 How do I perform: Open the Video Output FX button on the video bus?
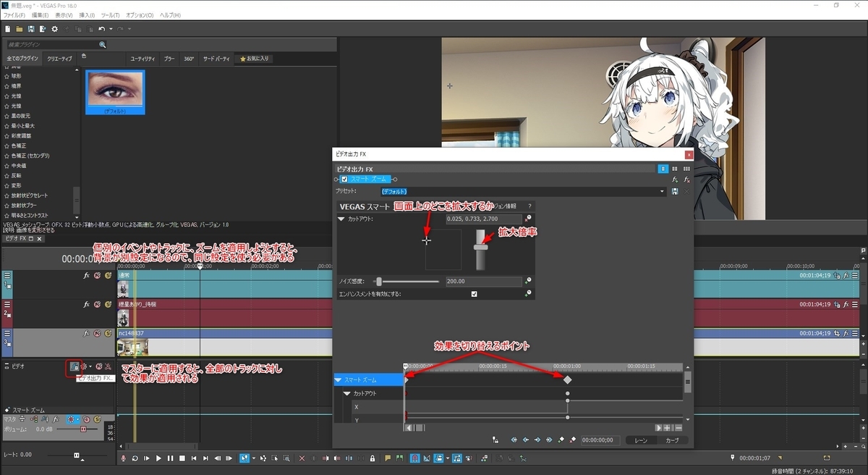click(74, 366)
